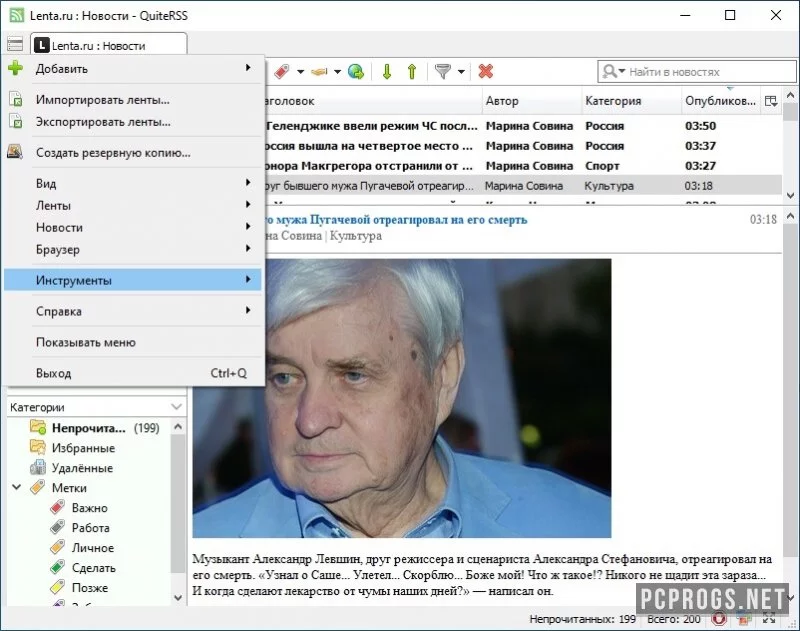Viewport: 800px width, 631px height.
Task: Click the magnifier icon in search box
Action: (x=609, y=71)
